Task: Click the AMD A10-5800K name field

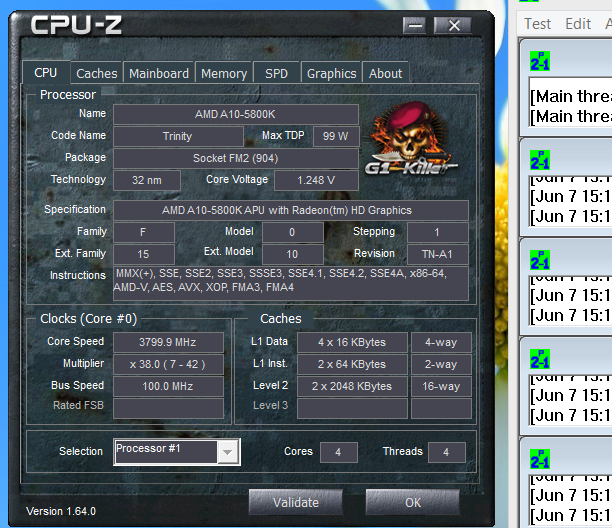Action: coord(236,114)
